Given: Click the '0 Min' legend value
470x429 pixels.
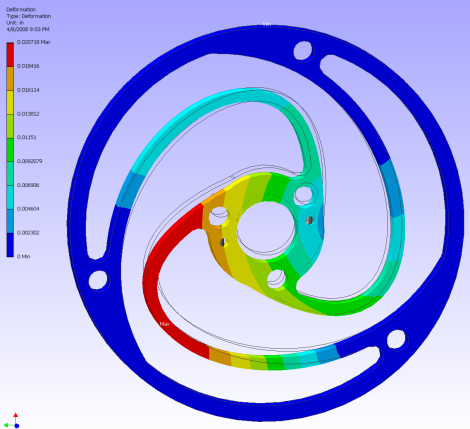Looking at the screenshot, I should [x=24, y=256].
